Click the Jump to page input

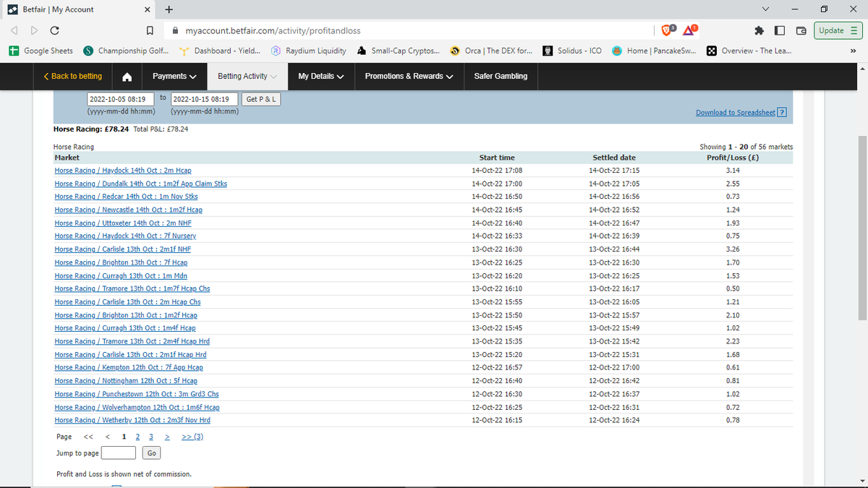point(119,453)
